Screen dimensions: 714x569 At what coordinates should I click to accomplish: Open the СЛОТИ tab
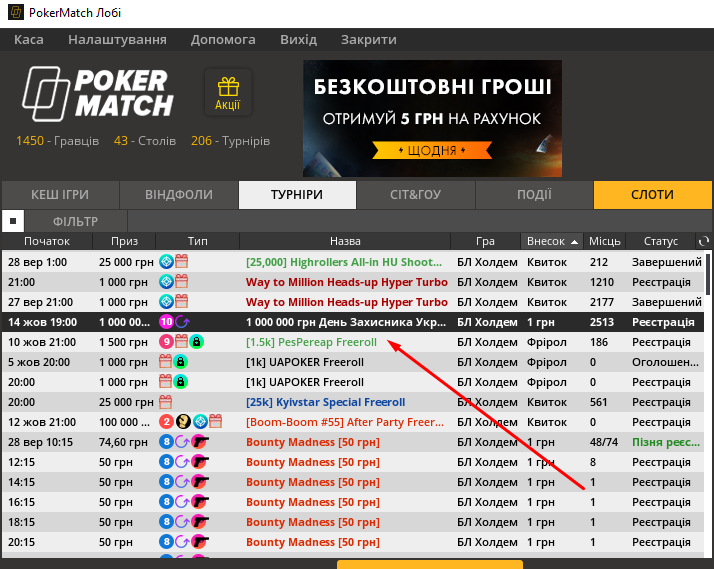(x=652, y=195)
